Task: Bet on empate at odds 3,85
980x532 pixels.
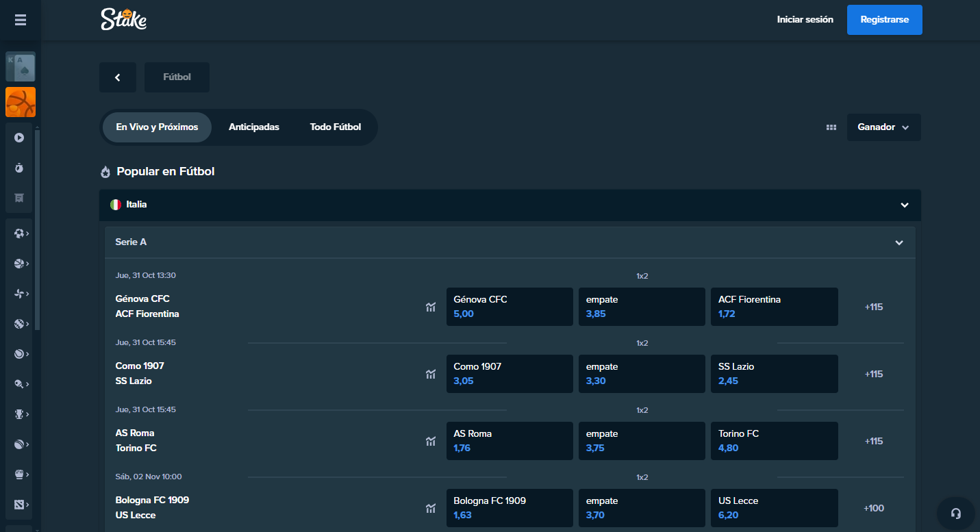Action: click(x=642, y=307)
